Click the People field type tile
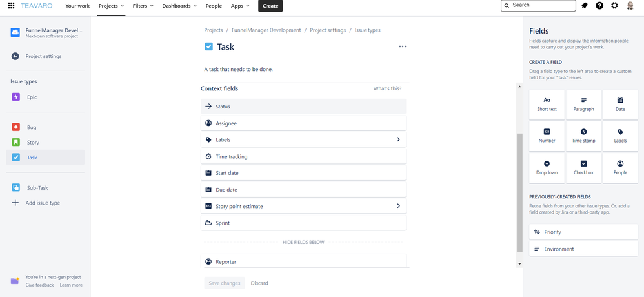Screen dimensions: 644x297 tap(620, 168)
